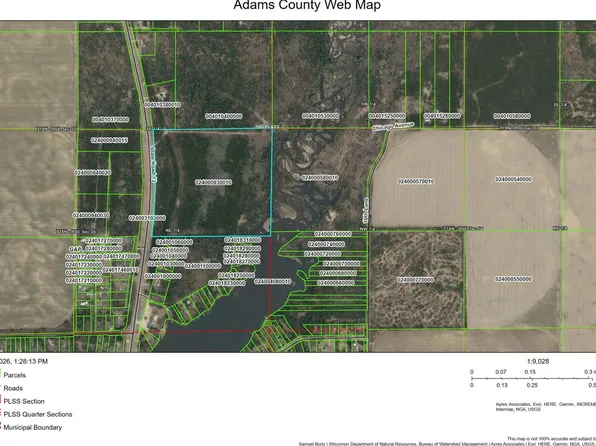Screen dimensions: 596x446
Task: Click parcel label 024004080010
Action: click(273, 281)
